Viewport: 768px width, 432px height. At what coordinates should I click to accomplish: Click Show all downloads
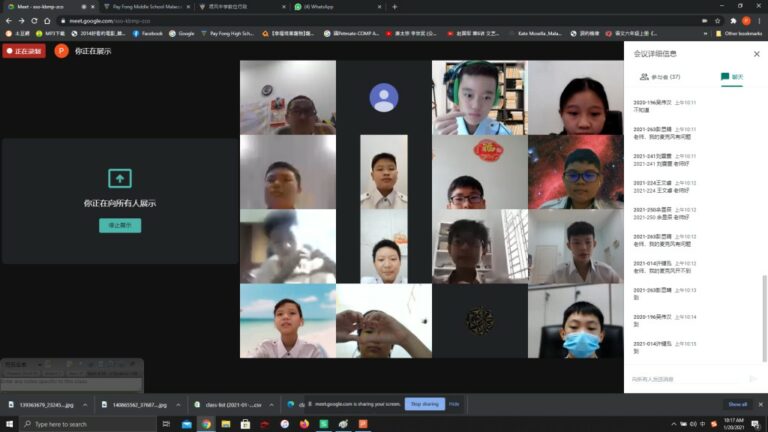[737, 404]
